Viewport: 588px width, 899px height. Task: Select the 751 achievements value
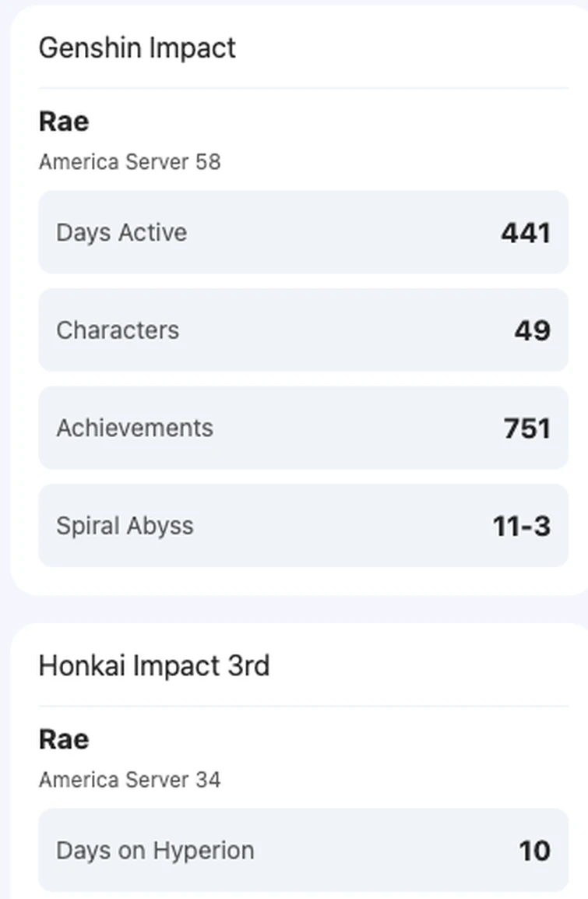pos(527,428)
